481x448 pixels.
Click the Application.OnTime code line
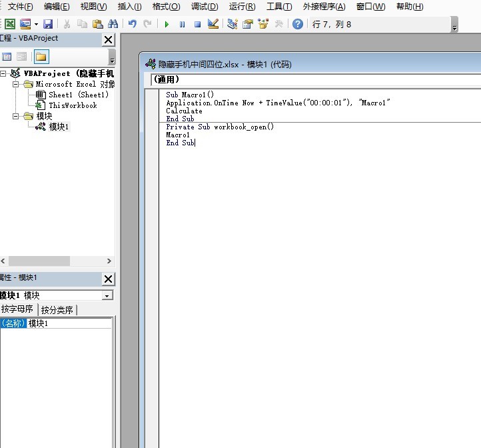click(x=278, y=103)
